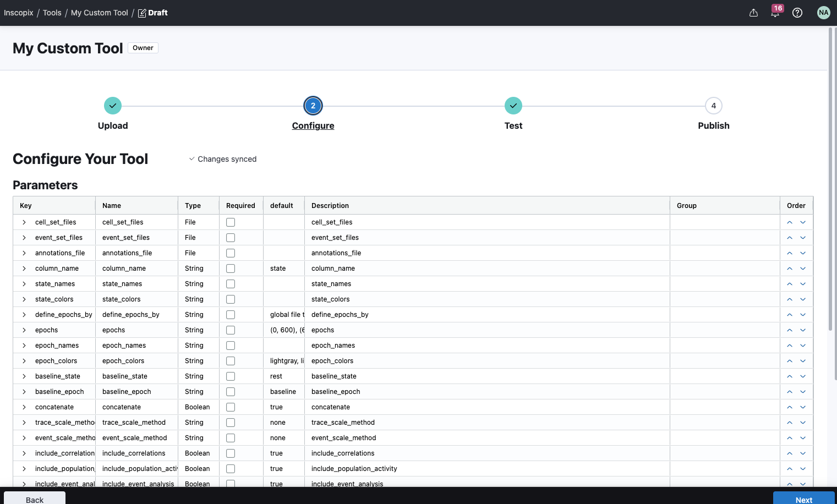The width and height of the screenshot is (837, 504).
Task: Check Required box for state_names
Action: coord(231,284)
